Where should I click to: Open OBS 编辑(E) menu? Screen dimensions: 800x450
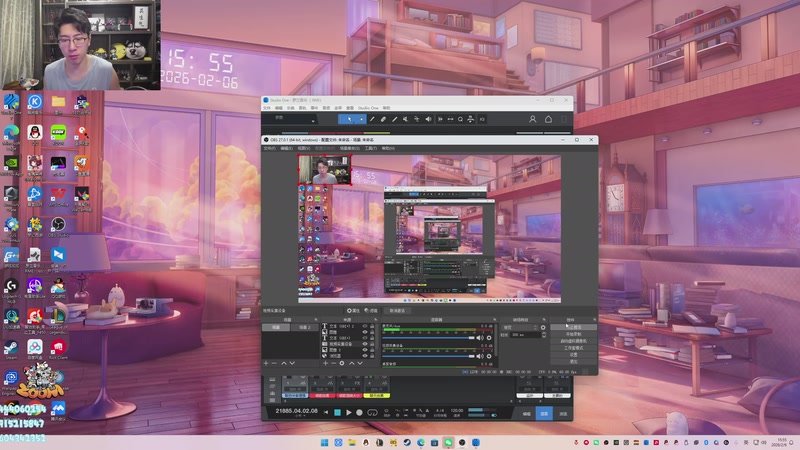tap(287, 148)
